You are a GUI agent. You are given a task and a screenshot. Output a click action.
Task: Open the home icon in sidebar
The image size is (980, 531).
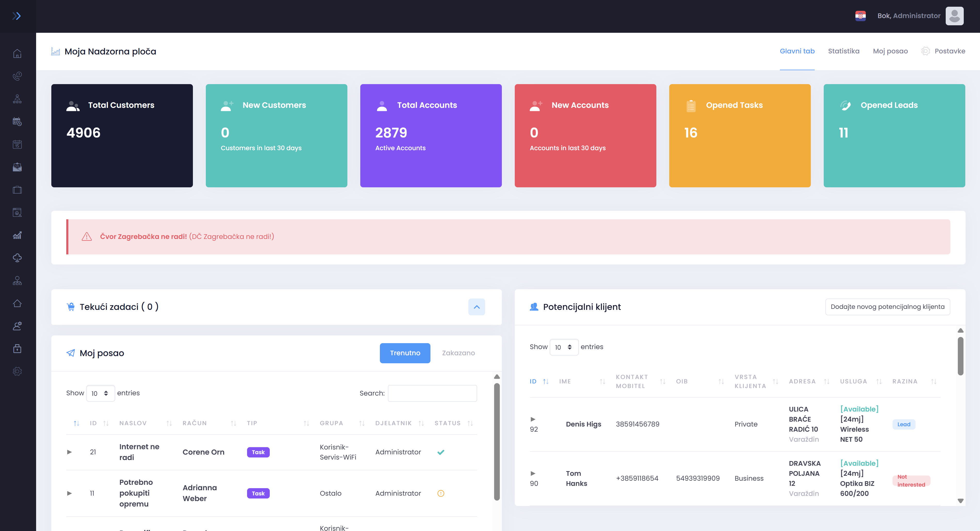pyautogui.click(x=17, y=54)
